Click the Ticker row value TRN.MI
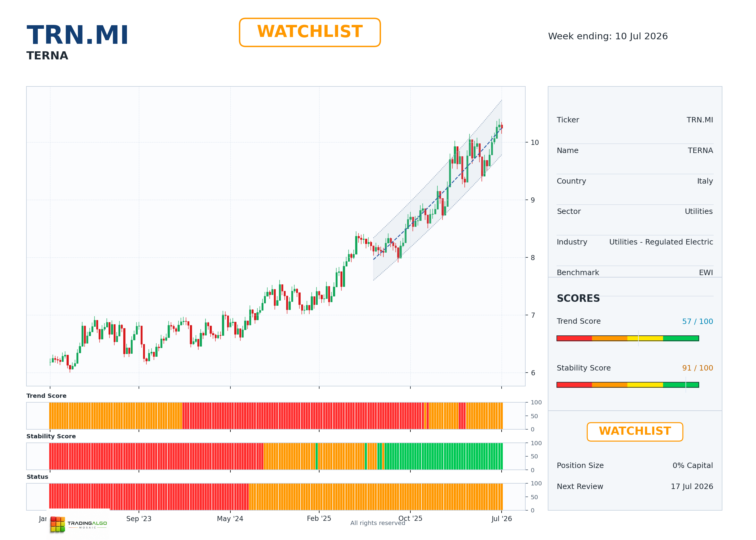This screenshot has height=540, width=756. pos(700,120)
